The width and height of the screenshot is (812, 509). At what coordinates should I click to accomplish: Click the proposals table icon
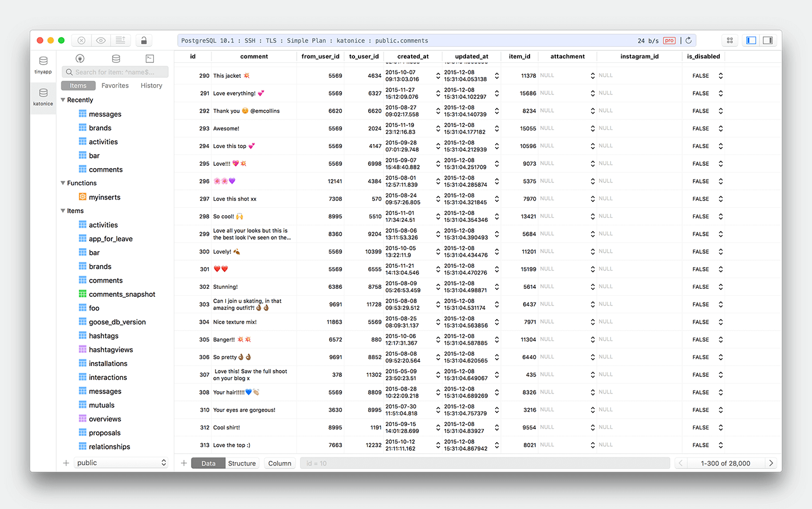coord(83,433)
